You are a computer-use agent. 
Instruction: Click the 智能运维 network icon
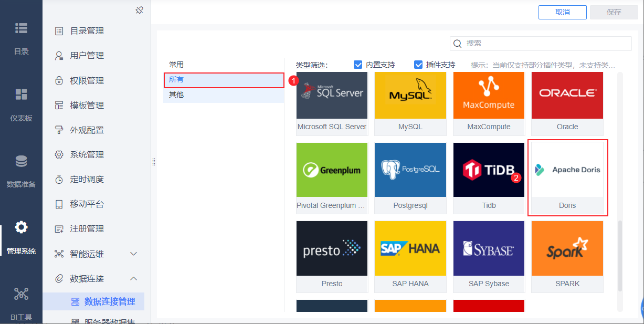click(x=59, y=254)
